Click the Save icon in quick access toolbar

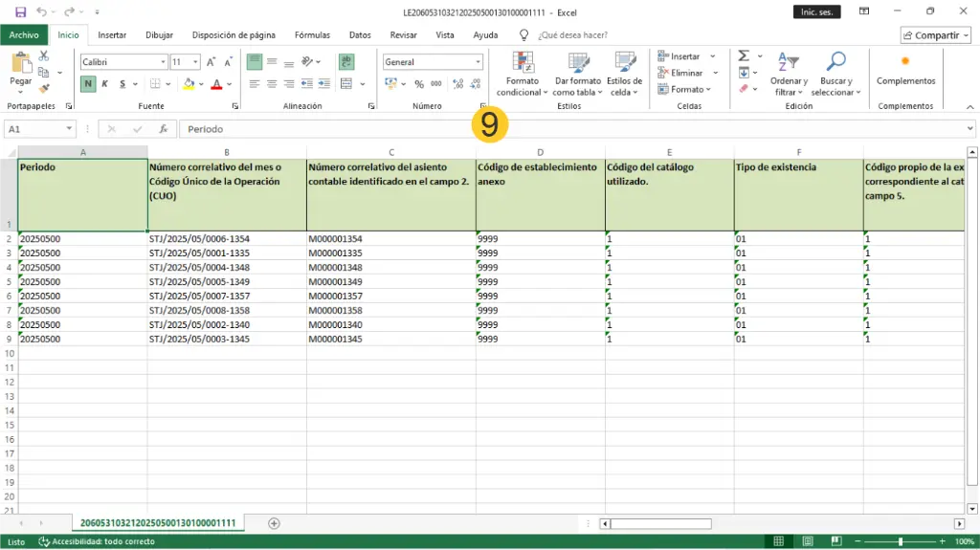[x=20, y=11]
